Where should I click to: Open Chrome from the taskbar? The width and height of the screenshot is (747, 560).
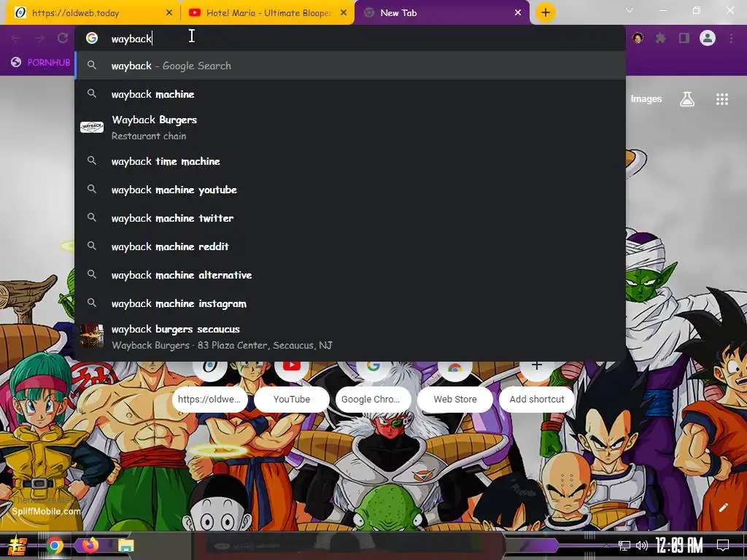(x=55, y=545)
